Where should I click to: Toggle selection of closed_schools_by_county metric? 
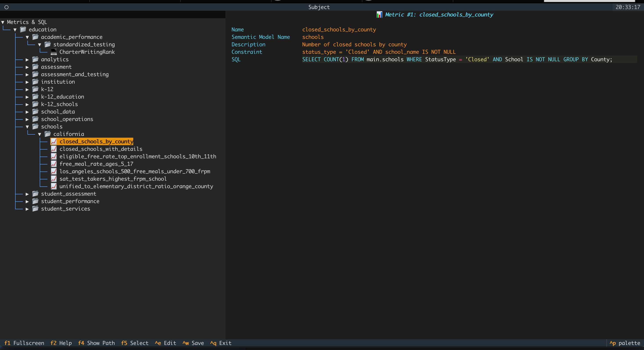click(x=96, y=141)
